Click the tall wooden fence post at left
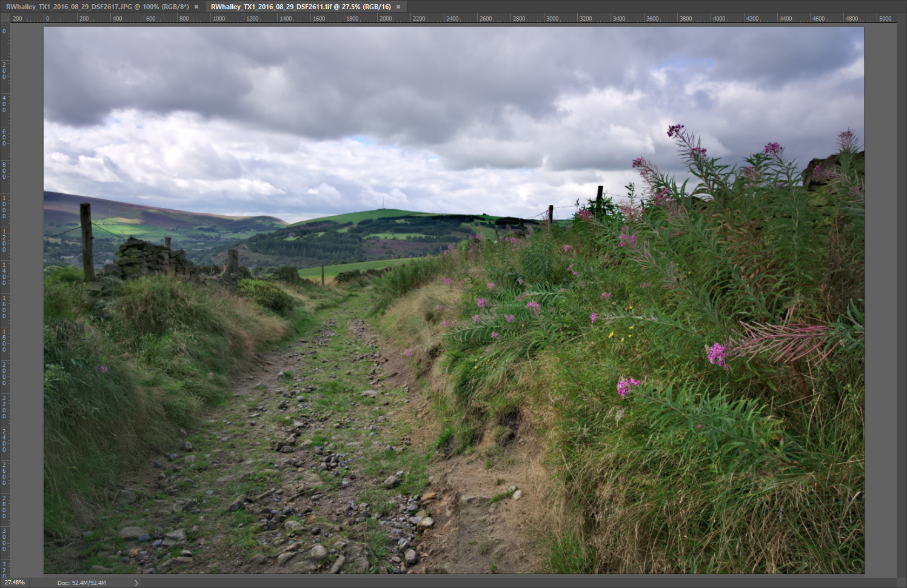This screenshot has width=907, height=588. tap(87, 241)
